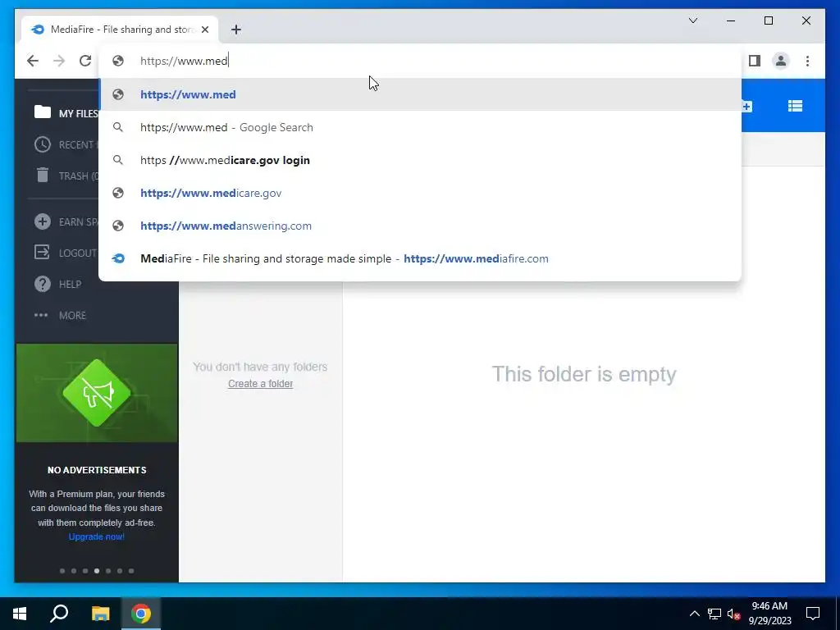Click the network icon in system tray

[x=714, y=614]
